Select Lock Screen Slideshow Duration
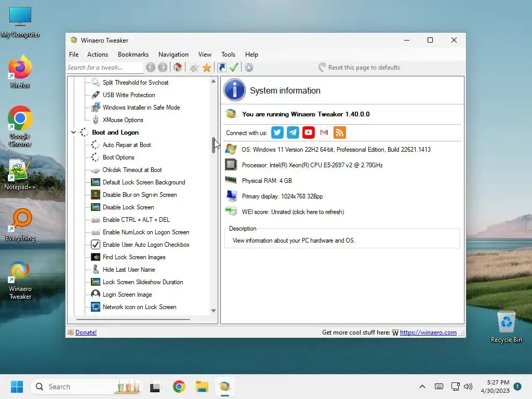 (x=143, y=282)
